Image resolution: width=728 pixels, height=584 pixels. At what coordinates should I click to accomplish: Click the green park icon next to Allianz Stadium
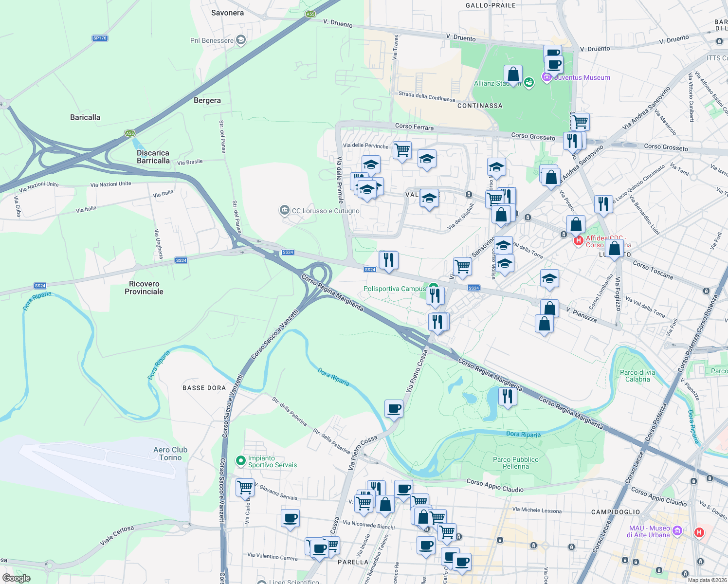tap(528, 83)
